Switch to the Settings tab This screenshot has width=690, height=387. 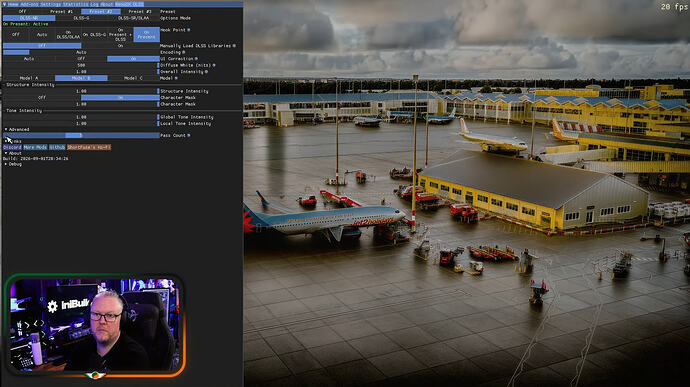[50, 4]
